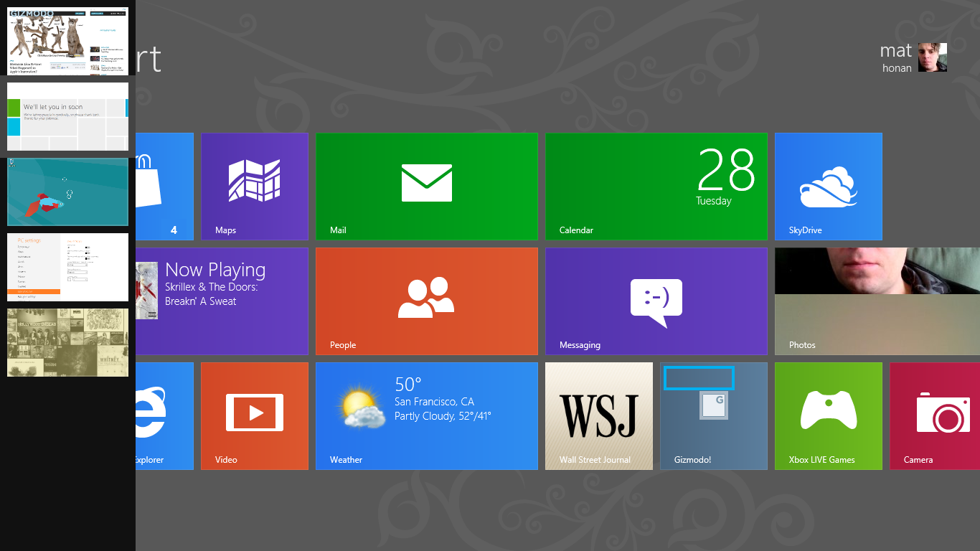Viewport: 980px width, 551px height.
Task: Open the Calendar tile showing 28 Tuesday
Action: [656, 187]
